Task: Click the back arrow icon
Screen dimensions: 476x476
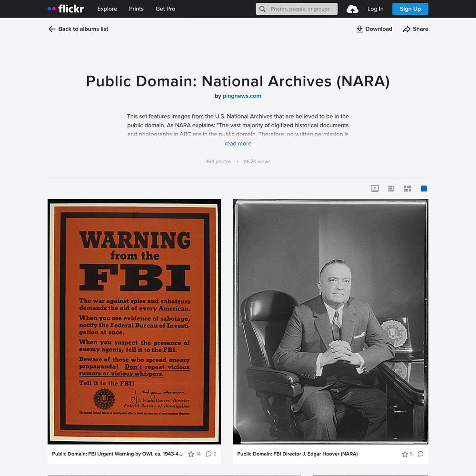Action: click(x=52, y=29)
